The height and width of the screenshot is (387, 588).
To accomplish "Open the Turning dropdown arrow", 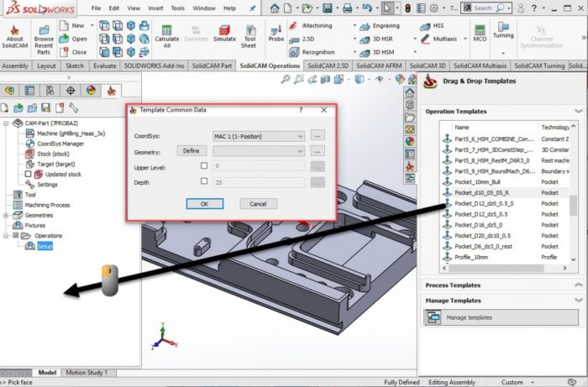I will point(503,53).
